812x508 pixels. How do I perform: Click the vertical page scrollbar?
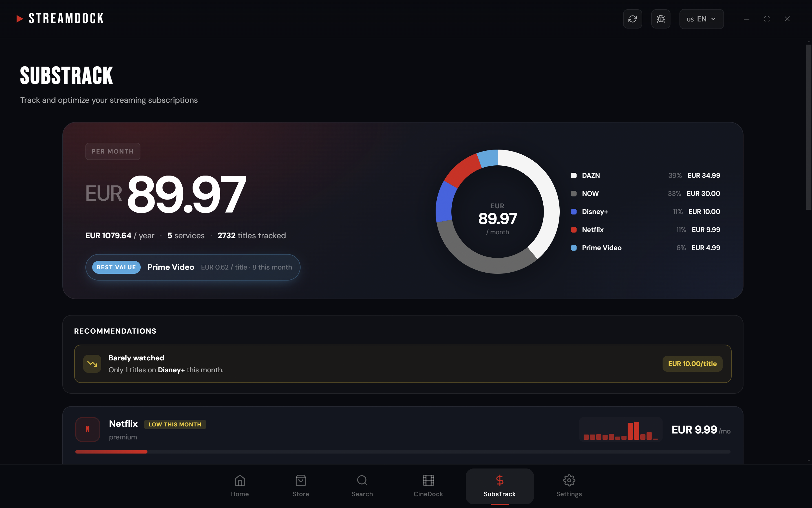tap(809, 127)
